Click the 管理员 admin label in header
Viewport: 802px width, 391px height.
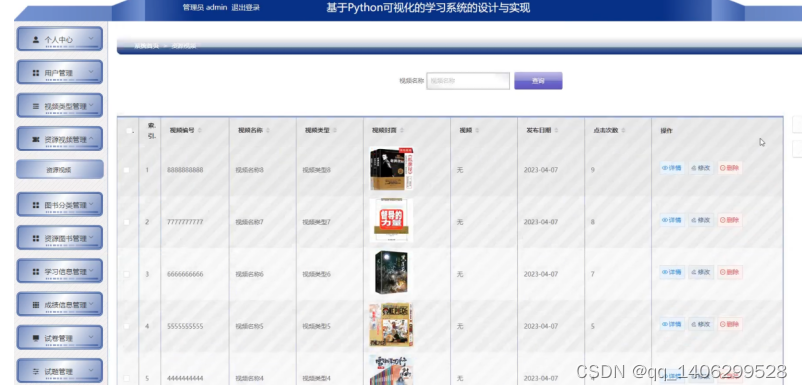click(205, 8)
